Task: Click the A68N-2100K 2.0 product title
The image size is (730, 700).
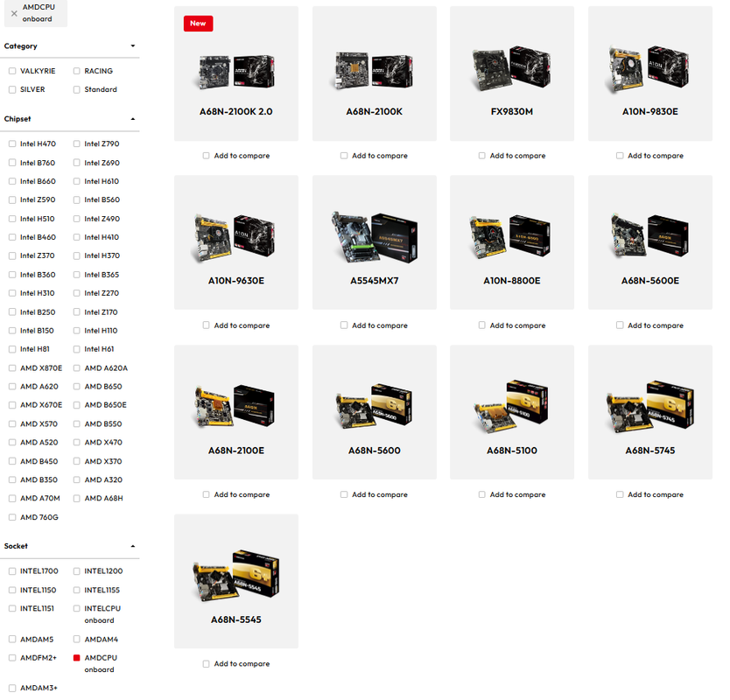Action: coord(236,112)
